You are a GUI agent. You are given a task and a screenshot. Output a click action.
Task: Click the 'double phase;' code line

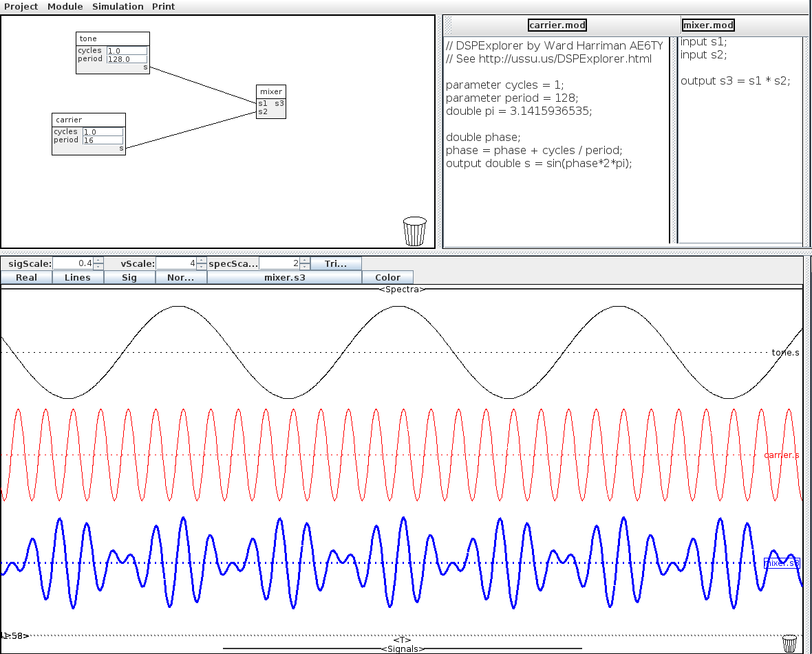[x=482, y=137]
